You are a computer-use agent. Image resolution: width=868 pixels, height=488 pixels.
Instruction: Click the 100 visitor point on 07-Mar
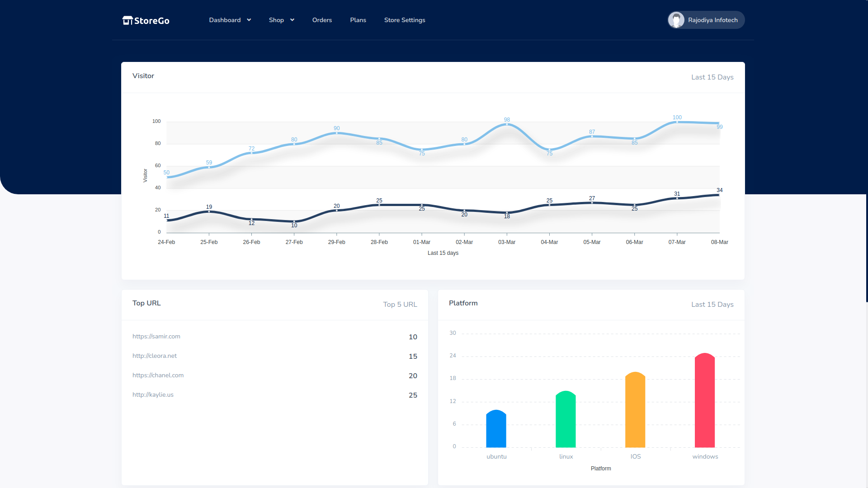pos(677,122)
